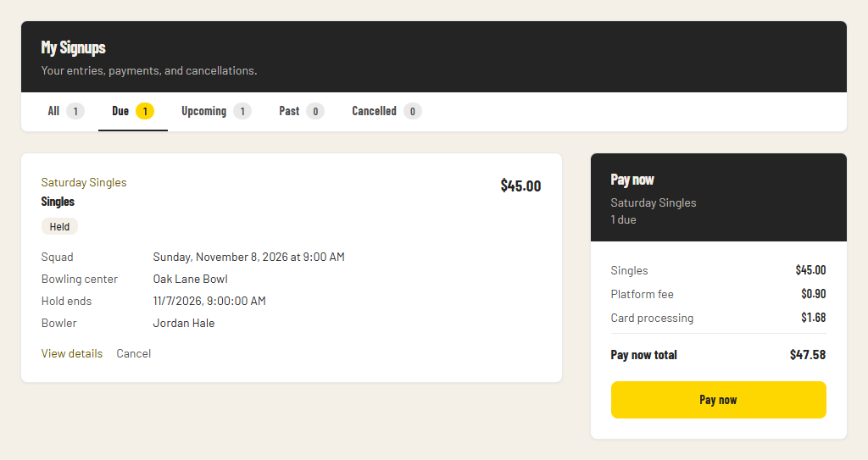View the Cancelled tab
The image size is (868, 460).
click(x=387, y=111)
